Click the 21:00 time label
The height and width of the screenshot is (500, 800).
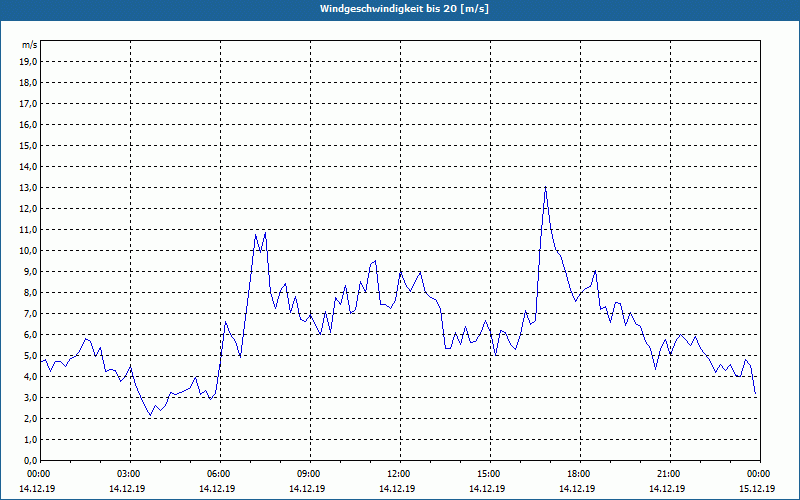tap(667, 474)
